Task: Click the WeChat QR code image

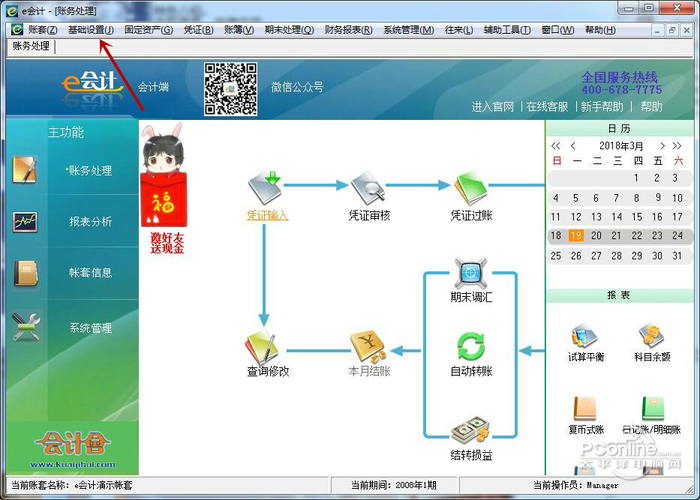Action: (x=230, y=89)
